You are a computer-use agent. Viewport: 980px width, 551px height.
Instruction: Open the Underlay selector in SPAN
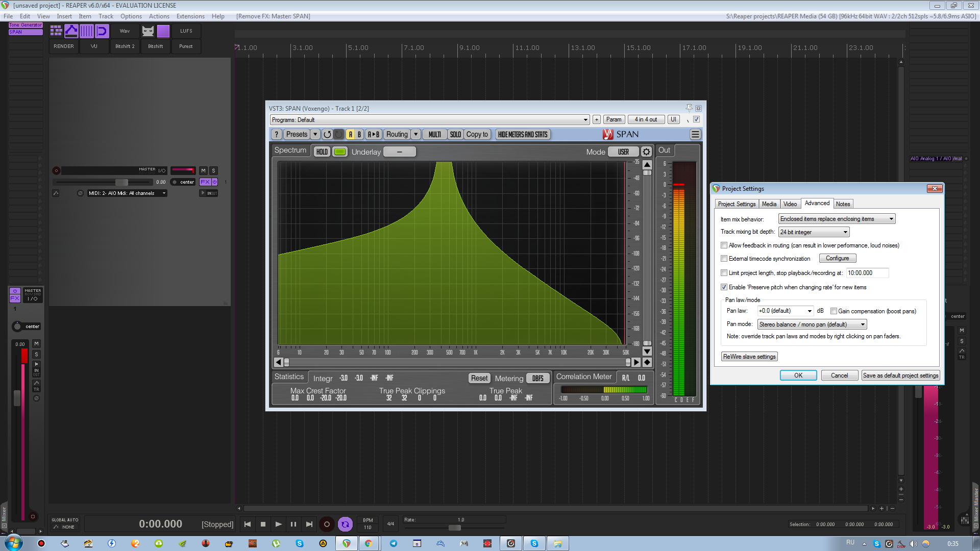(x=400, y=152)
